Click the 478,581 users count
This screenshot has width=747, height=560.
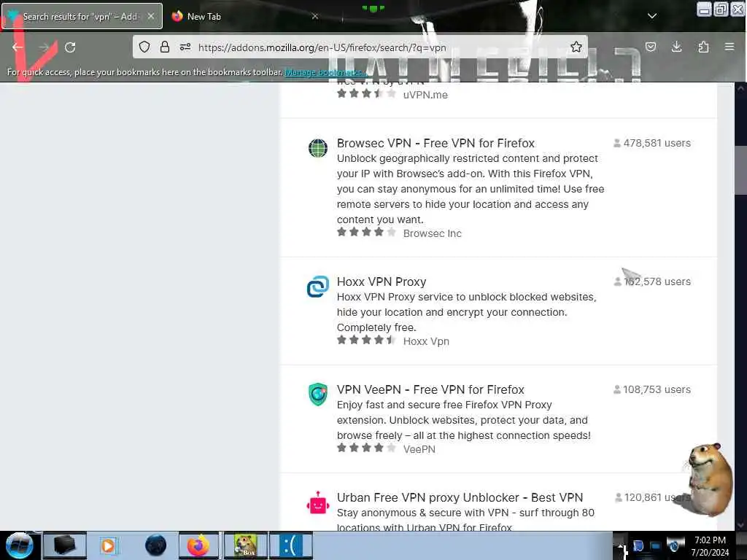(651, 143)
